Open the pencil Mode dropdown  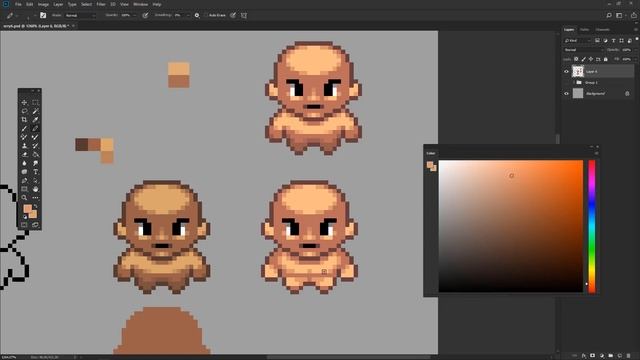click(x=80, y=16)
